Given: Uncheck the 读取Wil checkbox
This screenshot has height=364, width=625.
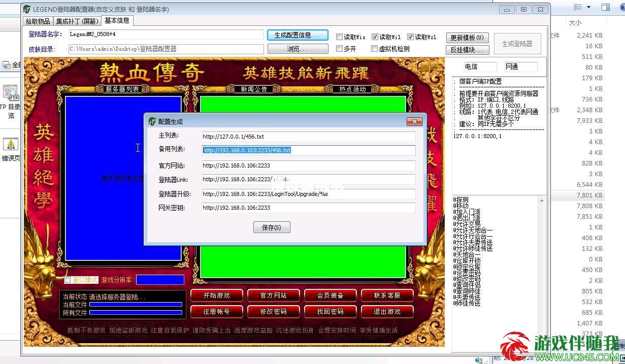Looking at the screenshot, I should [x=375, y=37].
